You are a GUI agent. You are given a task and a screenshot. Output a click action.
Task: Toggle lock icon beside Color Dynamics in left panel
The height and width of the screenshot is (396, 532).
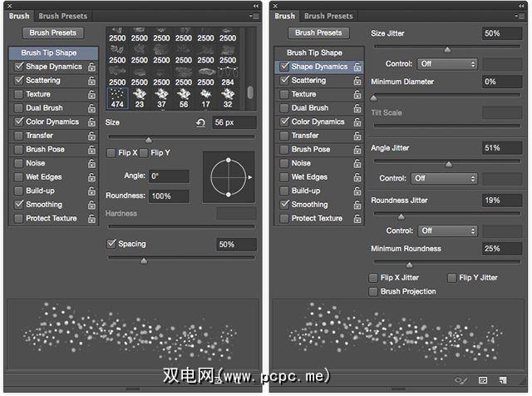91,122
